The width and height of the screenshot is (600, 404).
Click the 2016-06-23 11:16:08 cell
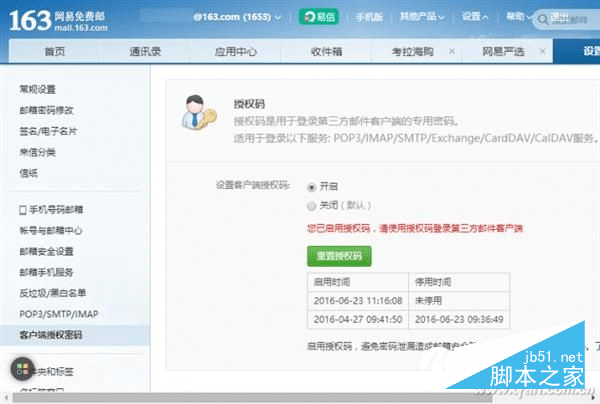pyautogui.click(x=358, y=301)
